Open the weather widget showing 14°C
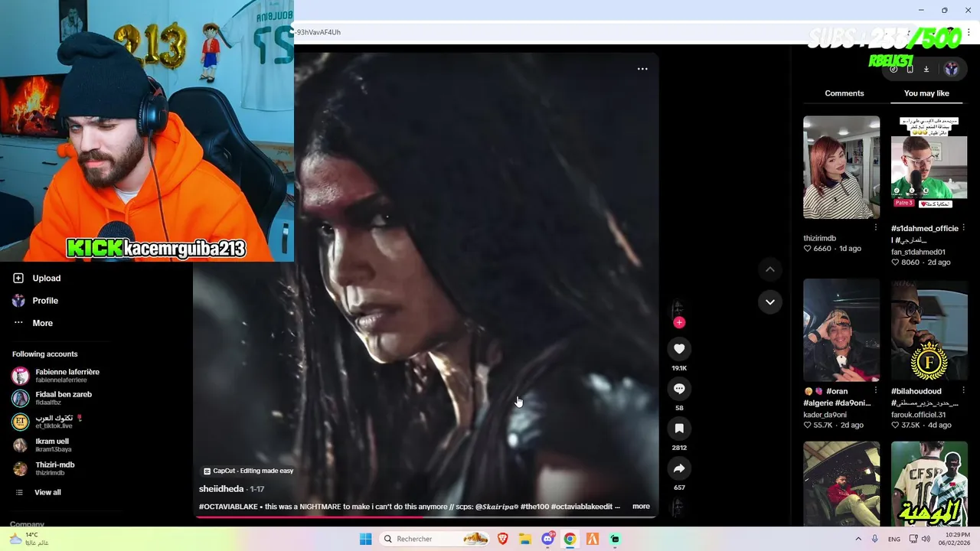The width and height of the screenshot is (980, 551). [x=28, y=539]
